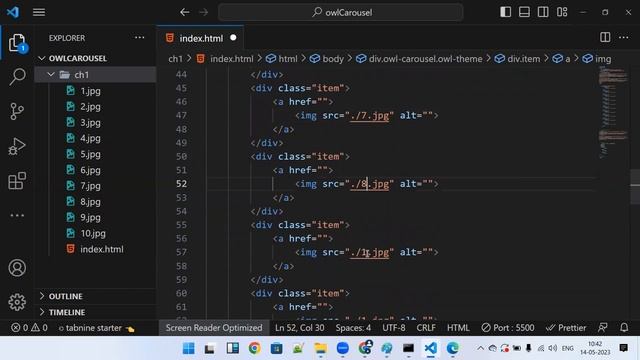Click the div.owl-carousel.owl-theme breadcrumb
This screenshot has width=640, height=360.
coord(419,59)
